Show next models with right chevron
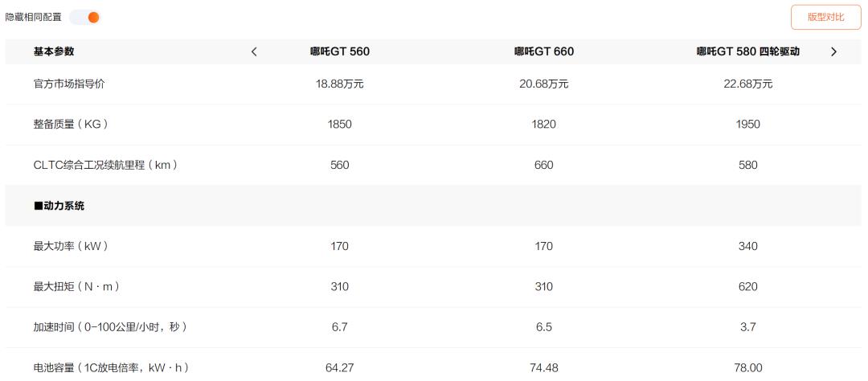The width and height of the screenshot is (868, 381). point(833,52)
